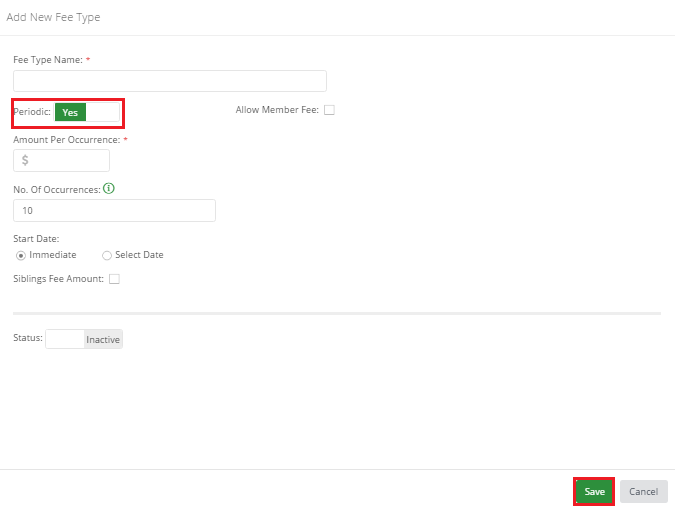Click the Amount Per Occurrence field

(x=62, y=160)
